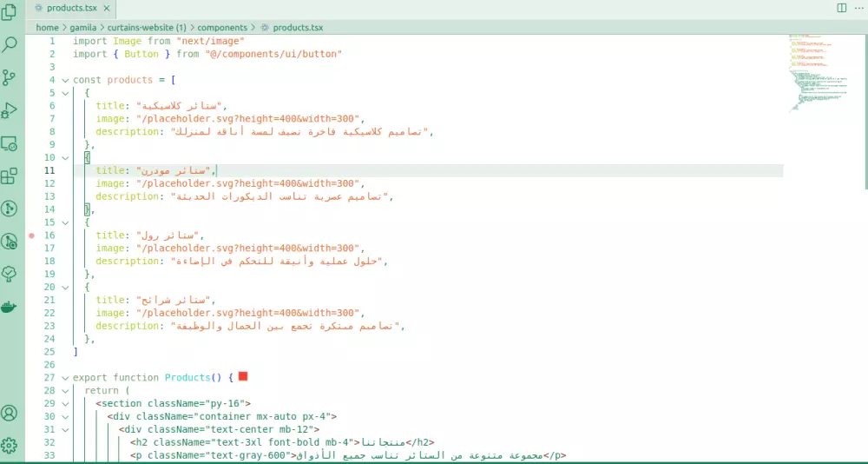Click the 'const products = [' line
The image size is (868, 464).
click(x=124, y=80)
